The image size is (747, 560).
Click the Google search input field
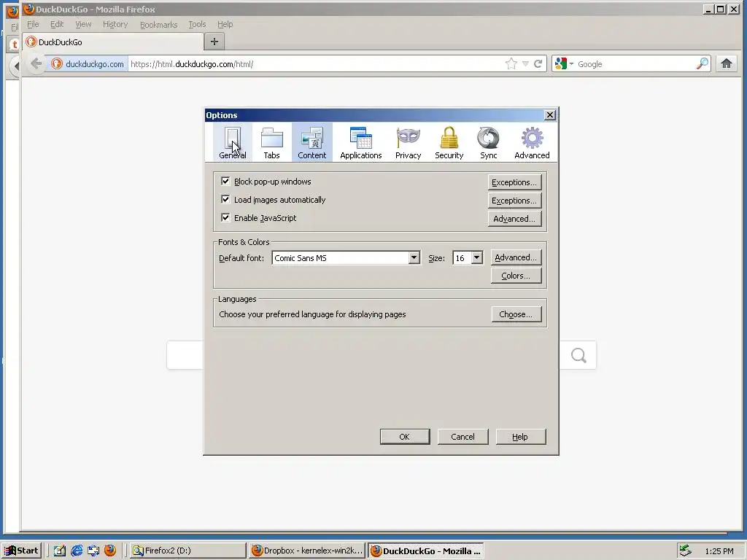(x=635, y=64)
